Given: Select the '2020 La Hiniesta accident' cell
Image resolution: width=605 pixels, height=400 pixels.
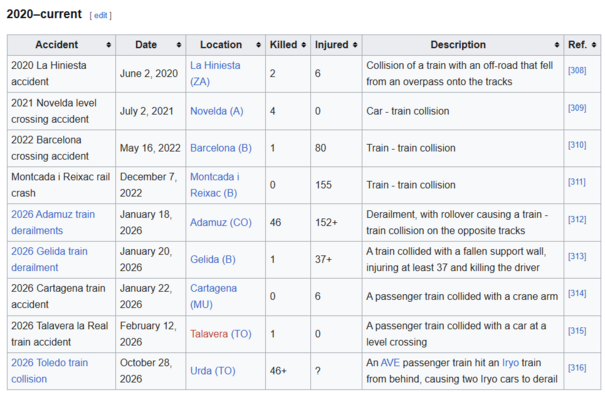Looking at the screenshot, I should (61, 74).
